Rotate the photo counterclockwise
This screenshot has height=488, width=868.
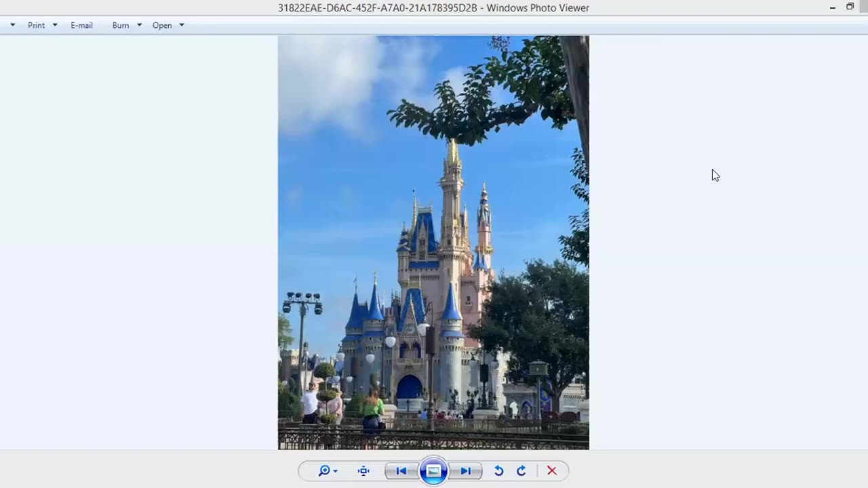498,471
